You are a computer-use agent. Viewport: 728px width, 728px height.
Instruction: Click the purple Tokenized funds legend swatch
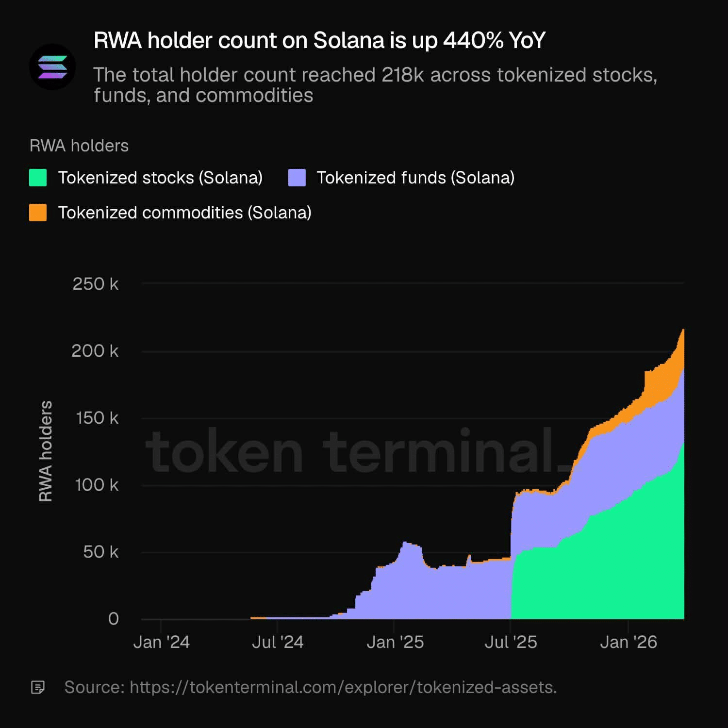[297, 178]
